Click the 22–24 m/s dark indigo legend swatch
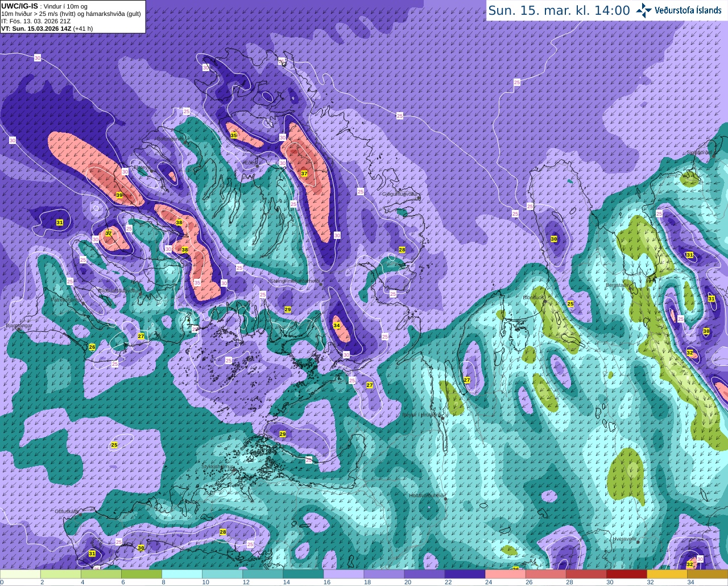This screenshot has height=586, width=728. pos(465,574)
